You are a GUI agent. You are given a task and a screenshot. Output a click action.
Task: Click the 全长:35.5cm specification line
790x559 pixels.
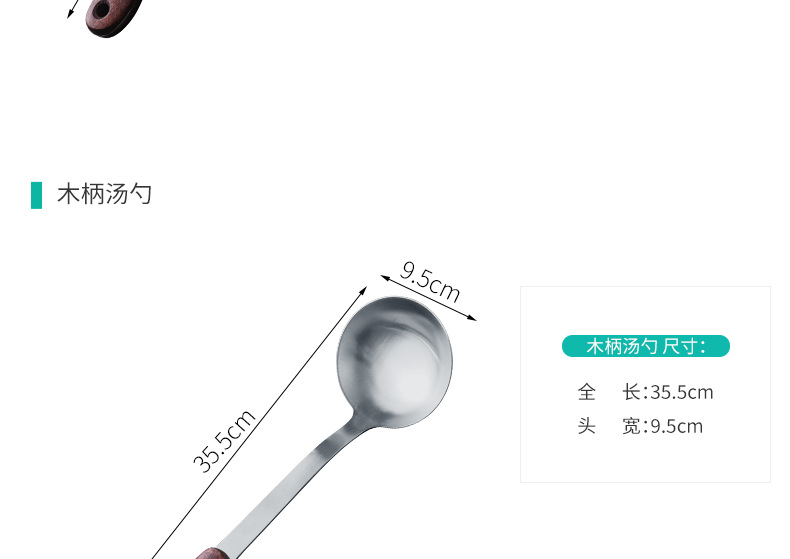[x=645, y=392]
